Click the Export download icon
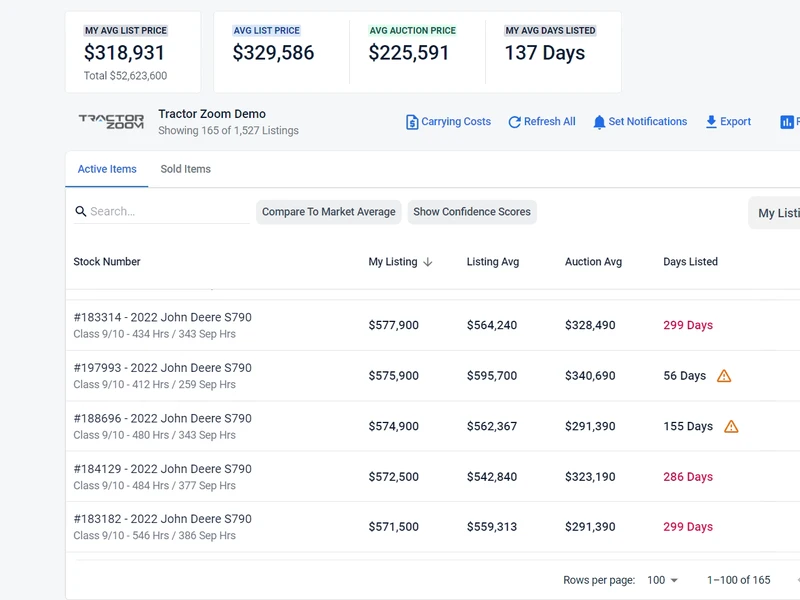Viewport: 800px width, 600px height. click(x=711, y=122)
